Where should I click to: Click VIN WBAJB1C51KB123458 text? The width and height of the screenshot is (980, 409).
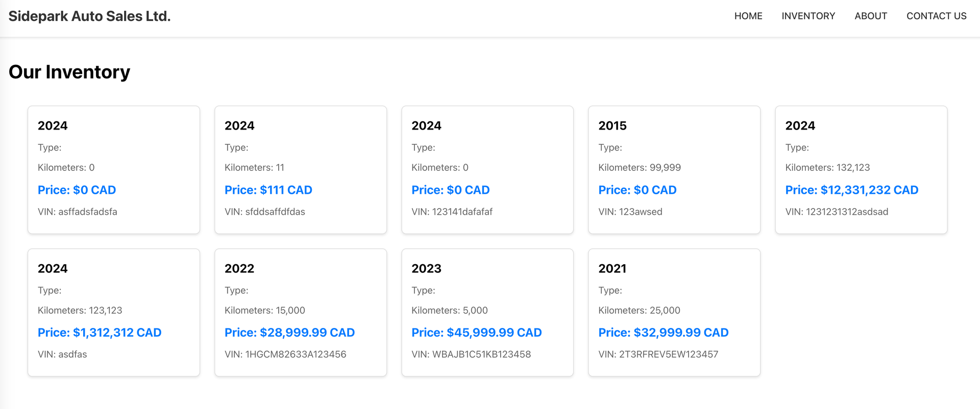[x=471, y=354]
